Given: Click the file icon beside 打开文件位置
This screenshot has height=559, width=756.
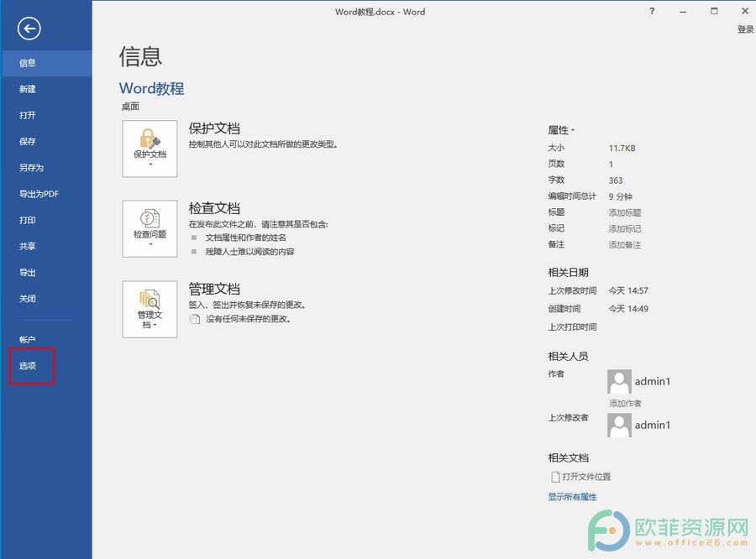Looking at the screenshot, I should point(555,477).
